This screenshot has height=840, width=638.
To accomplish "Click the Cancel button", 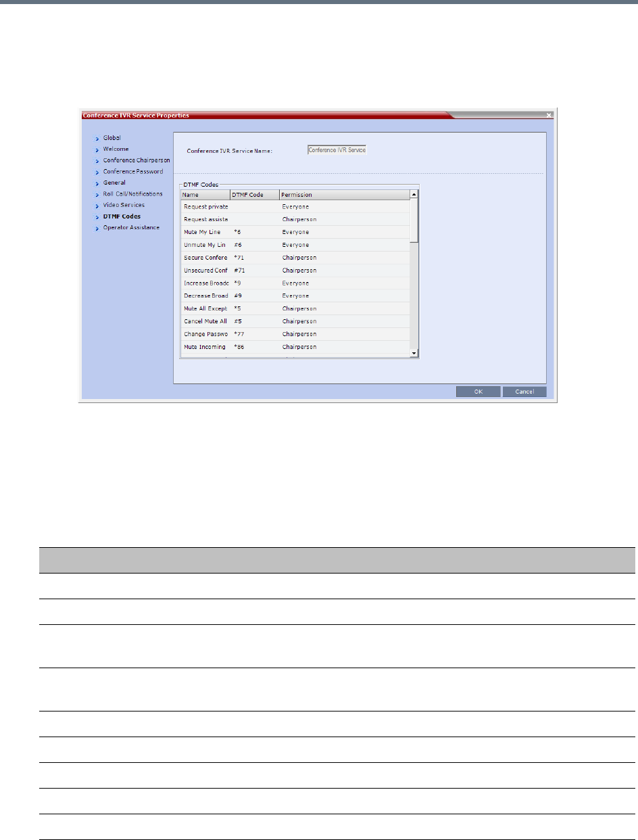I will (524, 392).
